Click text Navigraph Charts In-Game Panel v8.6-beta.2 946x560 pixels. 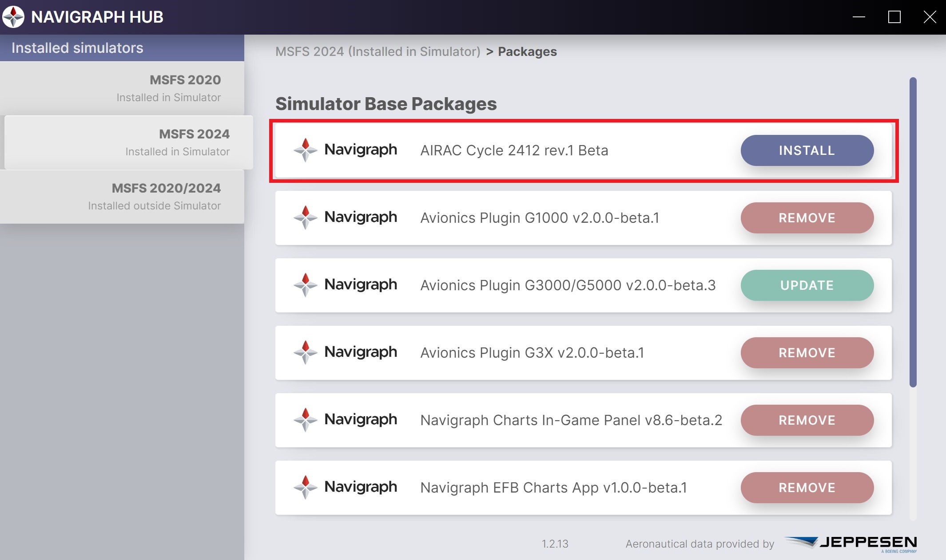pos(571,420)
